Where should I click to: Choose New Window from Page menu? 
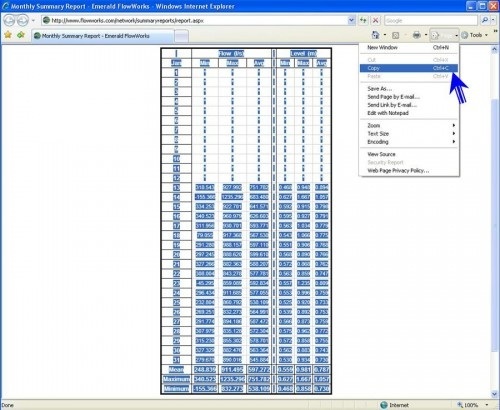point(409,47)
